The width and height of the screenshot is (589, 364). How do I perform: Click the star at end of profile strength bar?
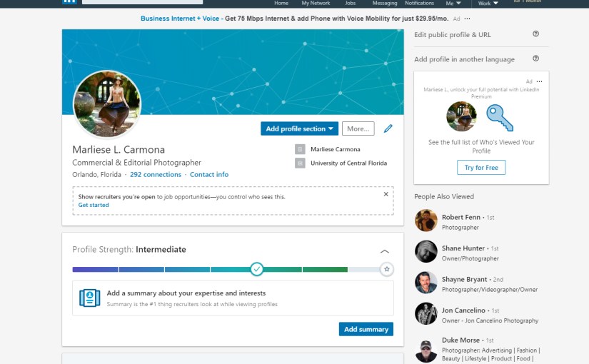point(386,269)
